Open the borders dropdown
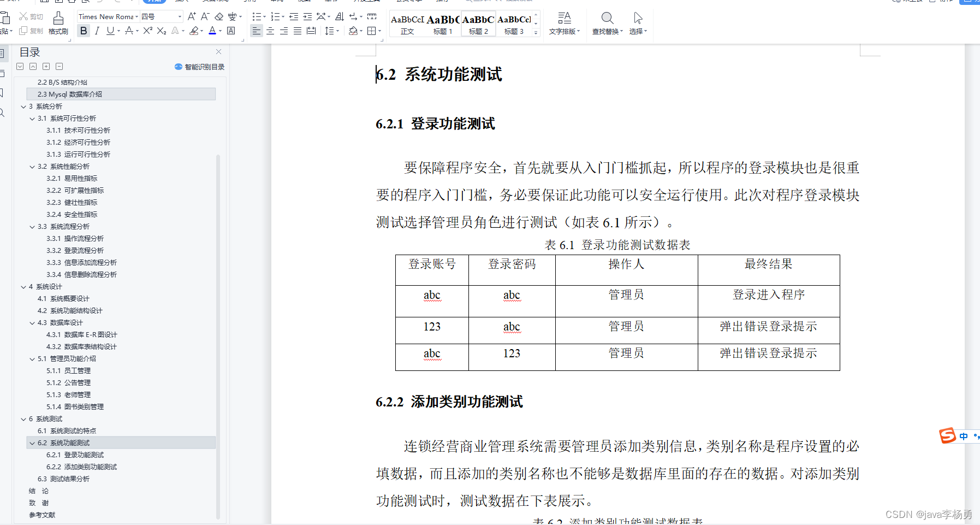The image size is (980, 525). click(x=379, y=31)
